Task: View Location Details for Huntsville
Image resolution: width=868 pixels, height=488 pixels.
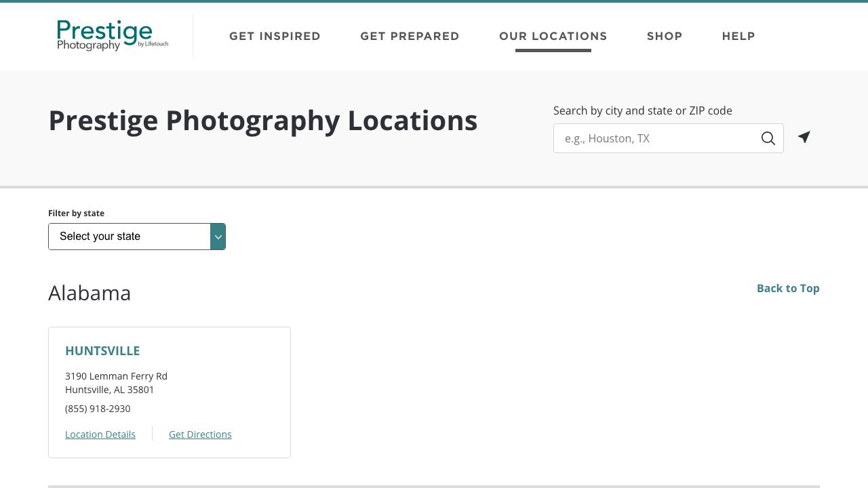Action: point(100,434)
